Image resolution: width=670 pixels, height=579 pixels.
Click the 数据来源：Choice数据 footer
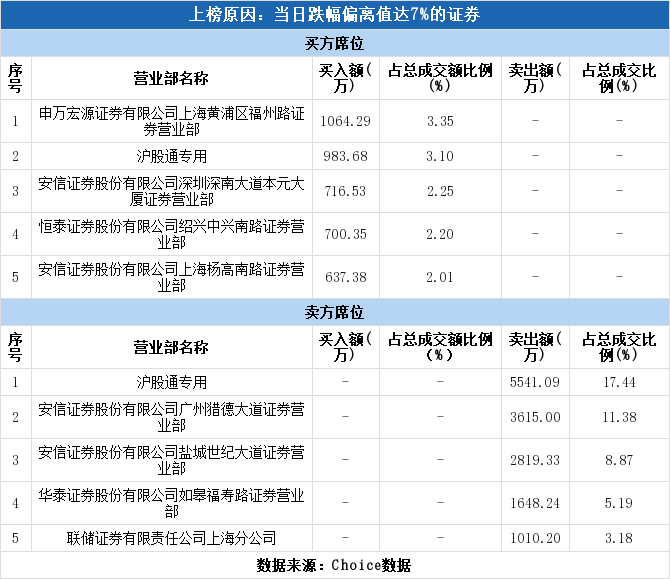point(334,565)
